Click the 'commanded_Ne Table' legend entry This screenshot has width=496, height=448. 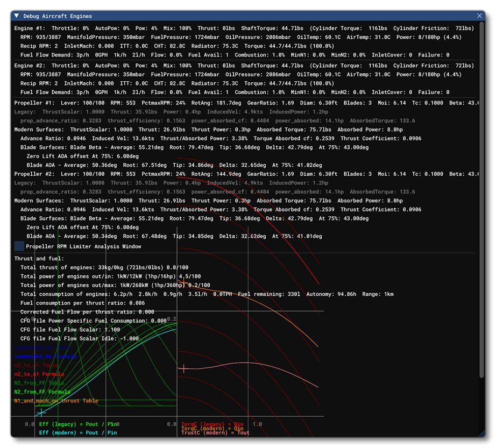click(x=42, y=347)
